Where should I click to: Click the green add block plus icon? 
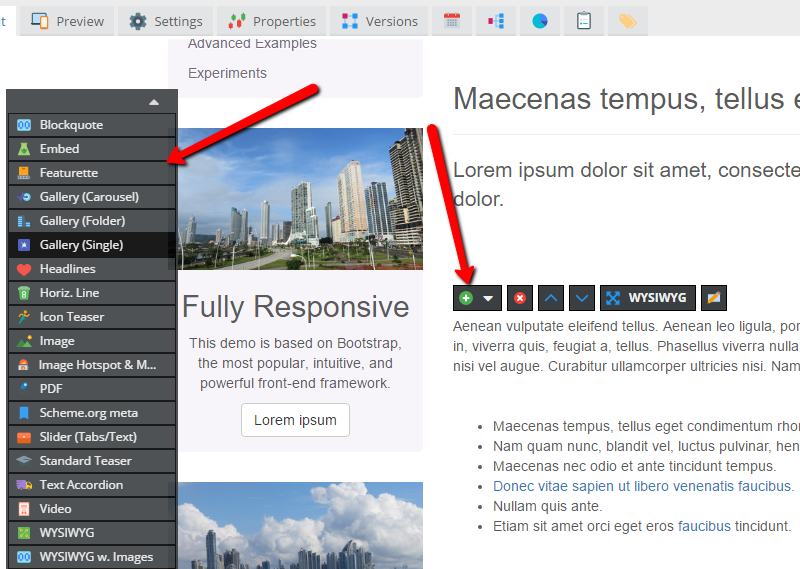click(466, 298)
